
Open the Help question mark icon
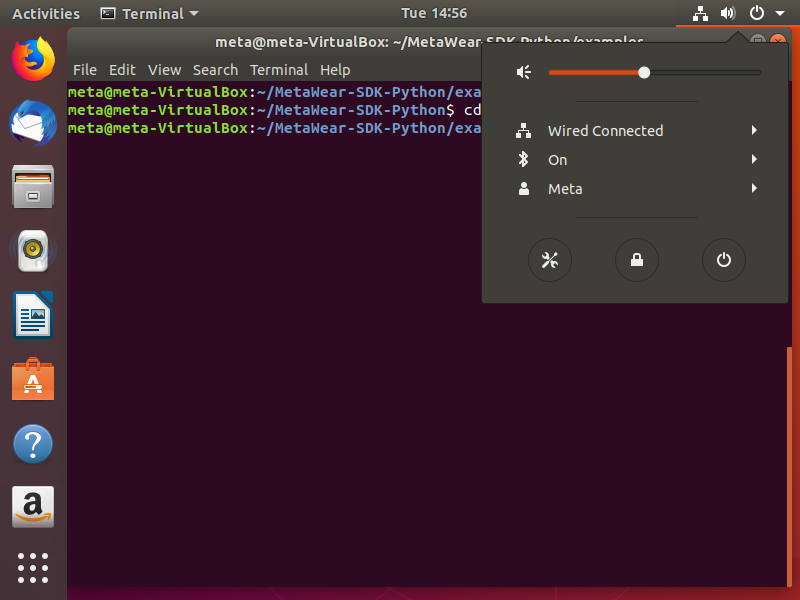(x=33, y=444)
